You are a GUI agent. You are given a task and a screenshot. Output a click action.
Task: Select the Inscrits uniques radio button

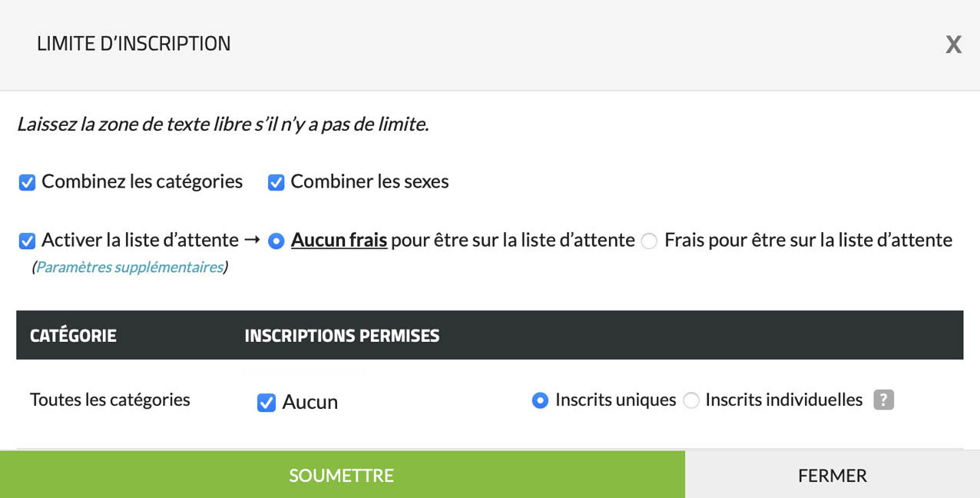541,400
